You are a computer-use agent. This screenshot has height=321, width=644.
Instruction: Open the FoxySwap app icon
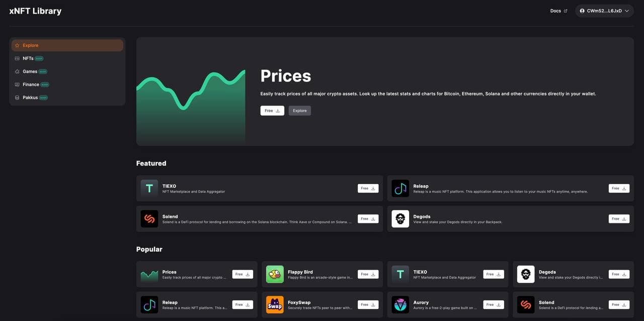pyautogui.click(x=275, y=305)
